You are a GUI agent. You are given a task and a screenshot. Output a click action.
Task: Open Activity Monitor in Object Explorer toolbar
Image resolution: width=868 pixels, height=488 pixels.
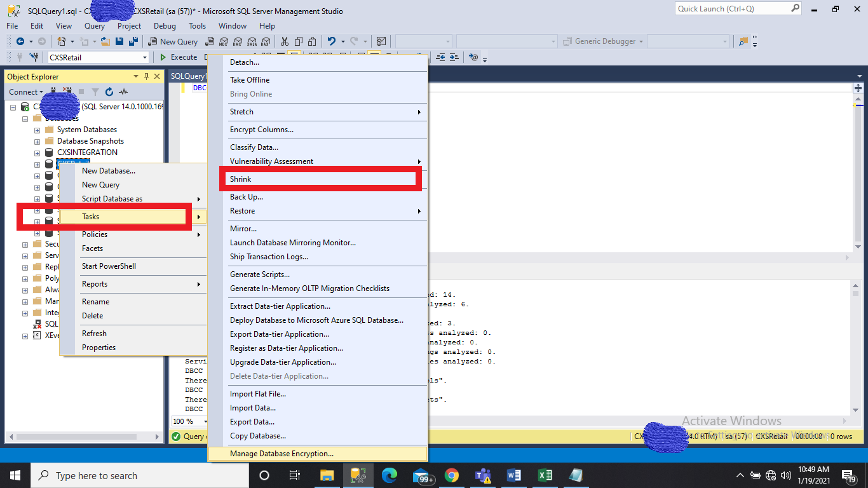pos(123,92)
